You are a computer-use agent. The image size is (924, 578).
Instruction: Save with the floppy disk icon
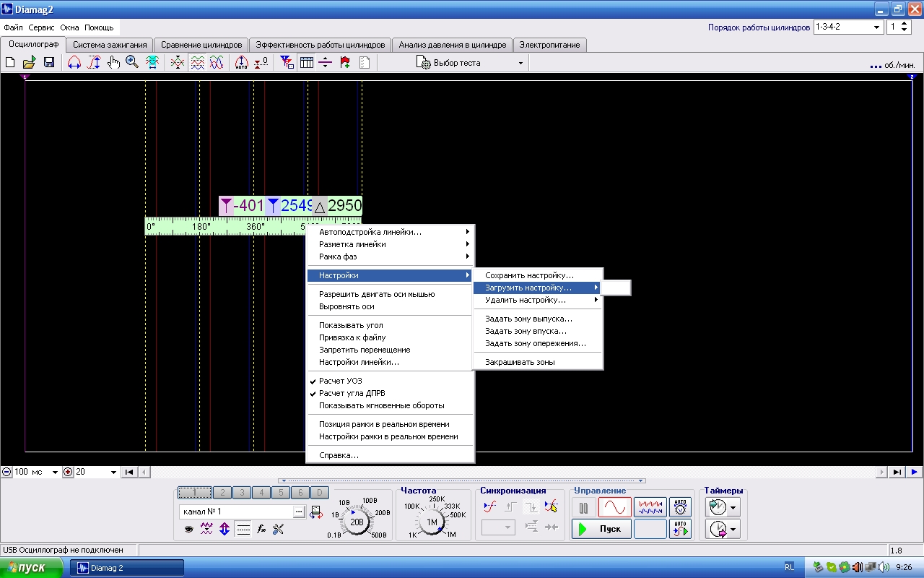49,63
